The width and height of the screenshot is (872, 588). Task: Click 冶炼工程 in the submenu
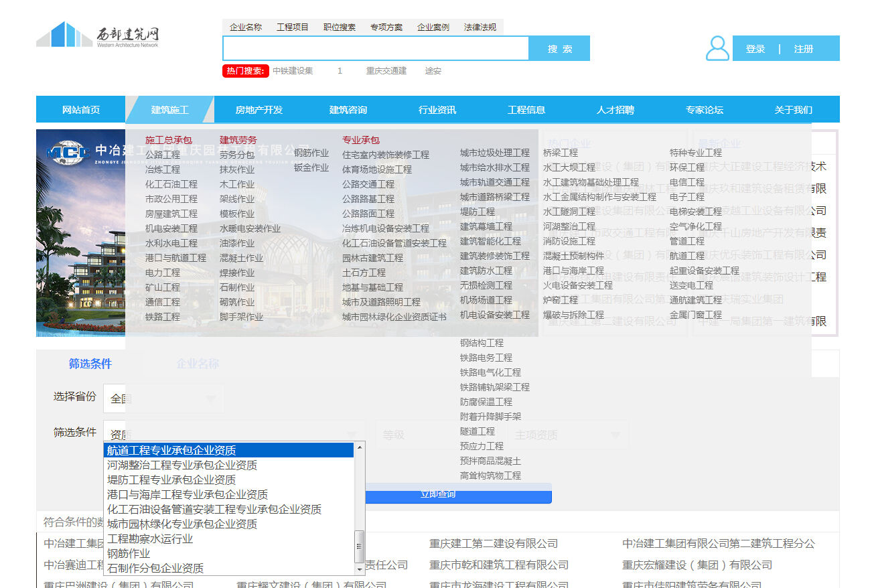[163, 169]
